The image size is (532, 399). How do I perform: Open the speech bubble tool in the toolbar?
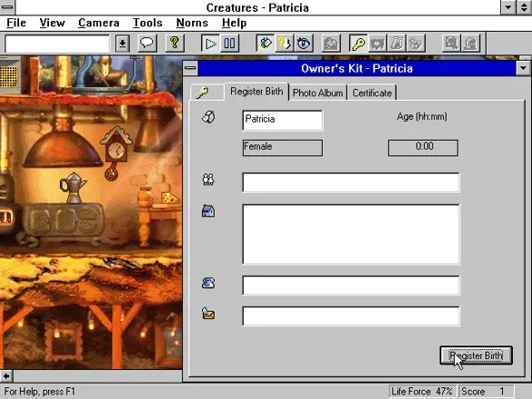click(147, 44)
